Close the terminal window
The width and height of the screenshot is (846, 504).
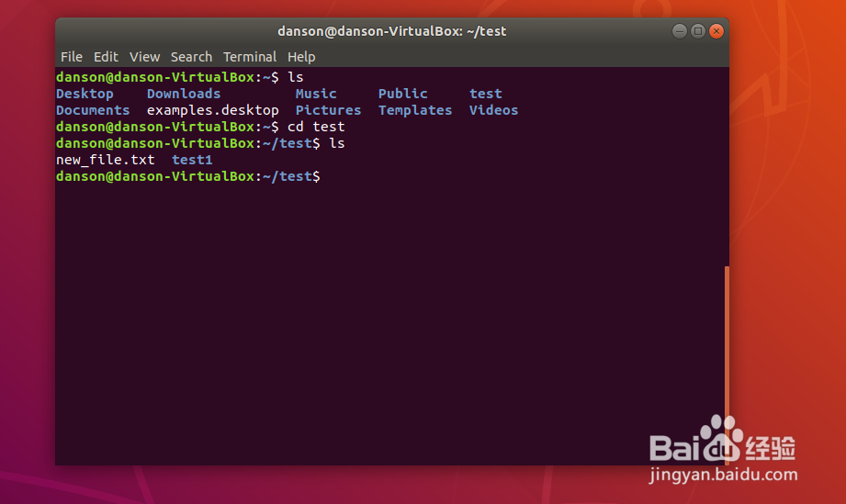(x=716, y=31)
